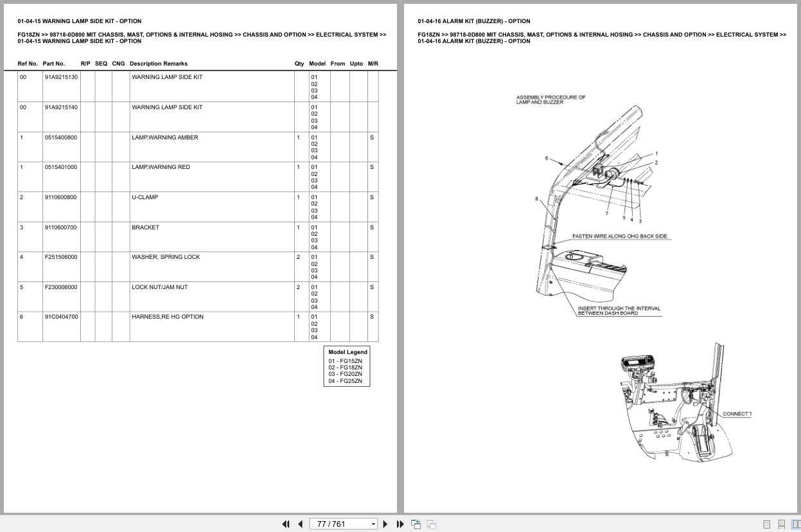Select part number 9110600800

click(61, 197)
